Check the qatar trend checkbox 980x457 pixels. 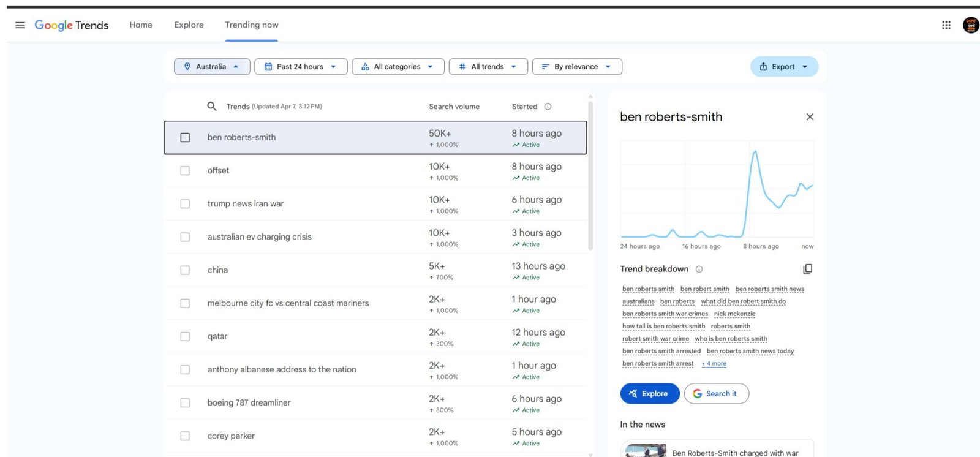pos(185,336)
